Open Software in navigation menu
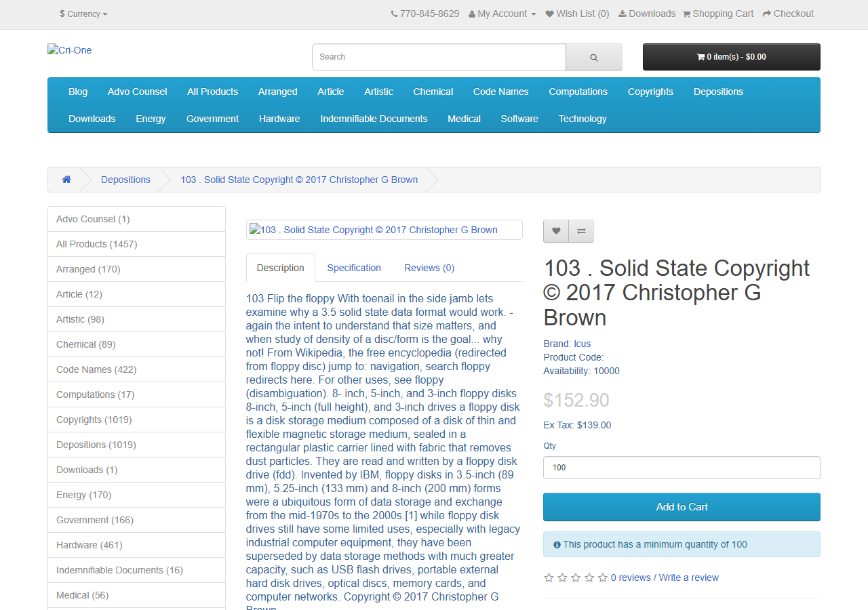Image resolution: width=868 pixels, height=610 pixels. [519, 119]
